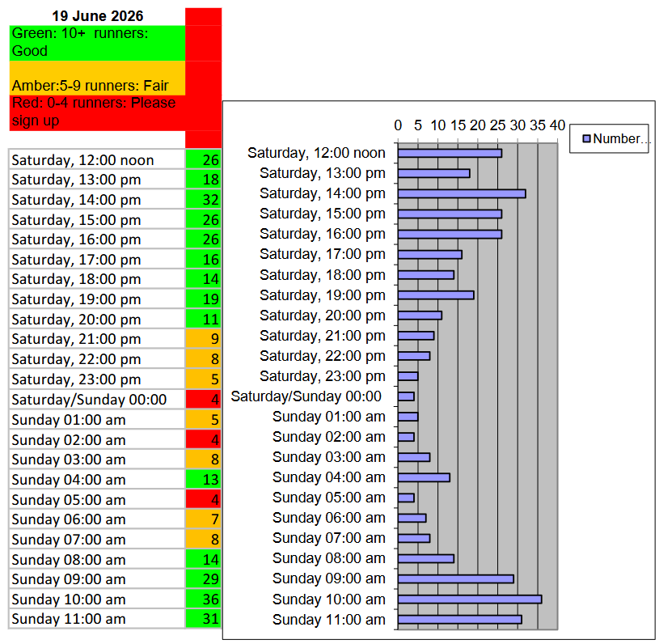
Task: Select the 'Saturday, 20:00 pm' table cell
Action: pyautogui.click(x=97, y=320)
